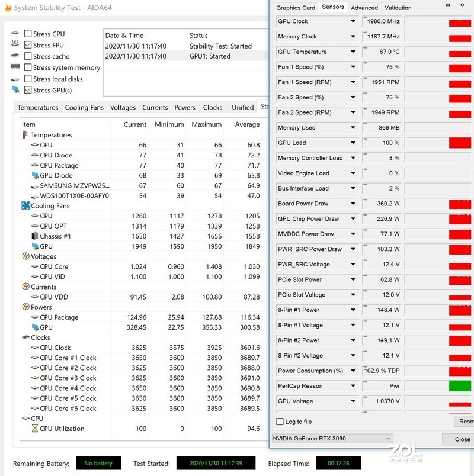Open the PerfCap Reason dropdown
This screenshot has width=474, height=476.
[x=353, y=386]
